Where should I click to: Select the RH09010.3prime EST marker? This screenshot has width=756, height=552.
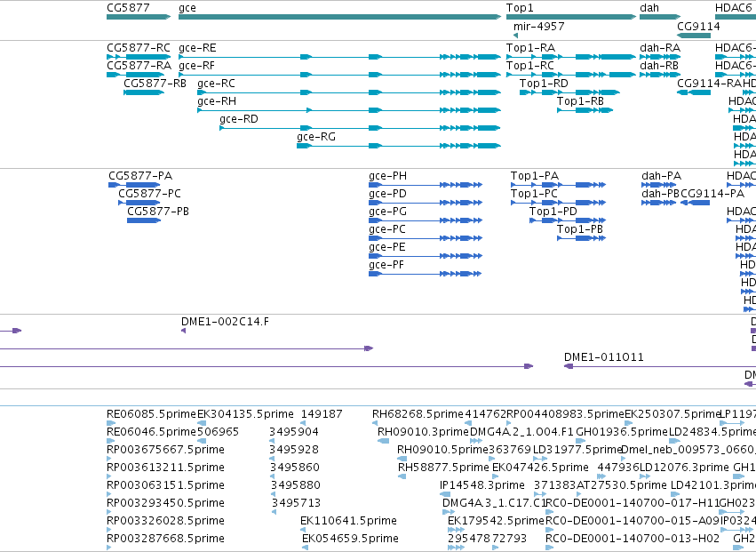383,441
